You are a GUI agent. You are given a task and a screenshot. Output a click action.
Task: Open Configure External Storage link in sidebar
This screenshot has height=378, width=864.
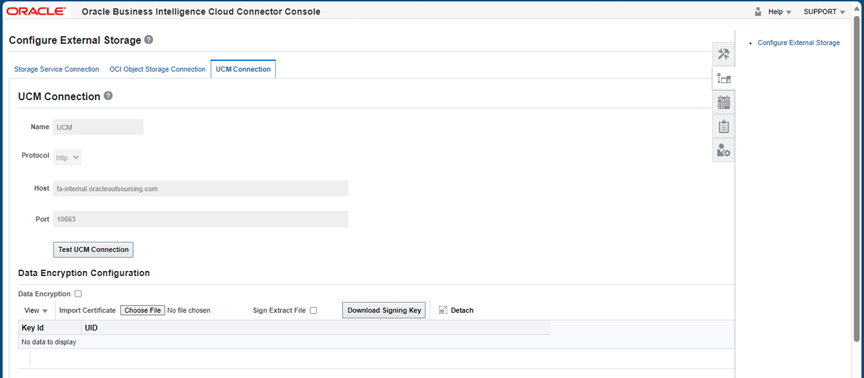pos(798,42)
